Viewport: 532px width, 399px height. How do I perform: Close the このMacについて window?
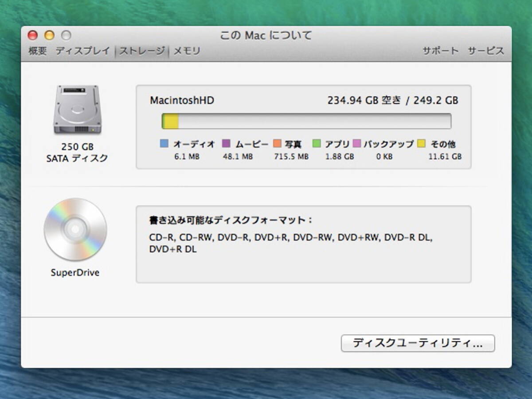pyautogui.click(x=32, y=35)
